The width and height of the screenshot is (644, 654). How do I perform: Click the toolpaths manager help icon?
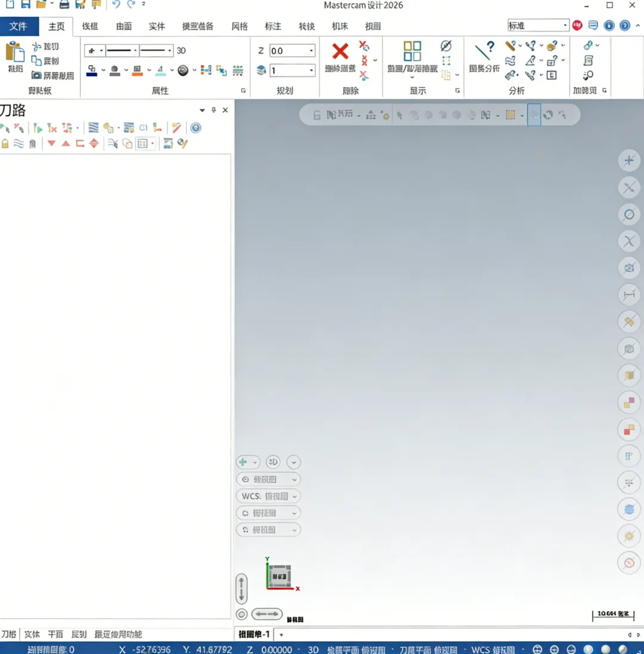click(196, 128)
